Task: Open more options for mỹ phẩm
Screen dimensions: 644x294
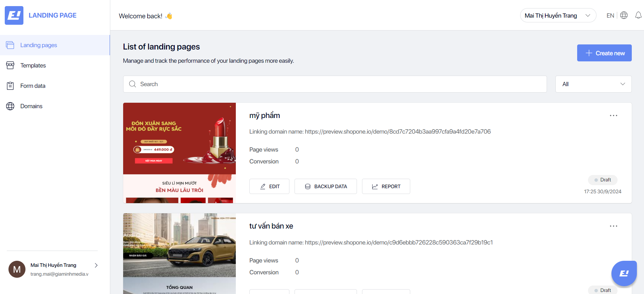Action: [613, 116]
